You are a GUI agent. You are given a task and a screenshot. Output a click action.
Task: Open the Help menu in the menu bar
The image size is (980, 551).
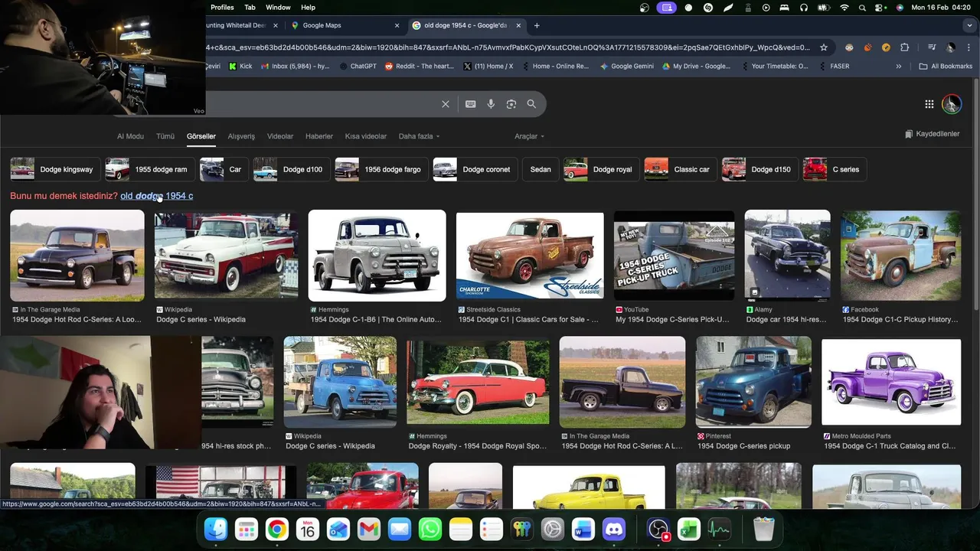pyautogui.click(x=308, y=8)
